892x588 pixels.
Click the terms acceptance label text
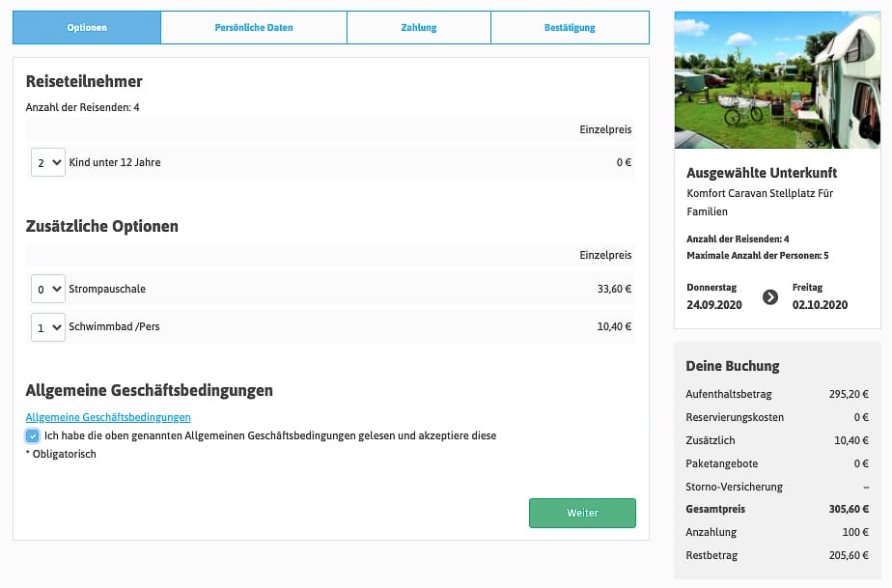pos(270,436)
